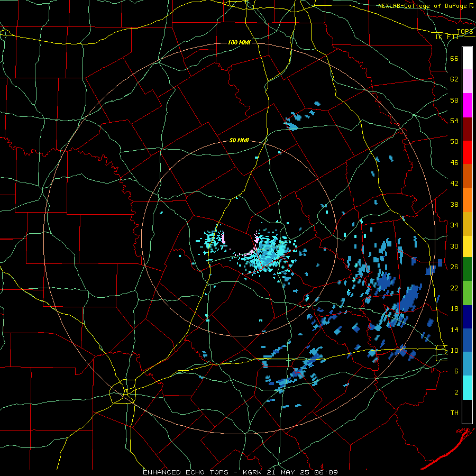Click the legend value '22'
Viewport: 476px width, 476px height.
[454, 288]
